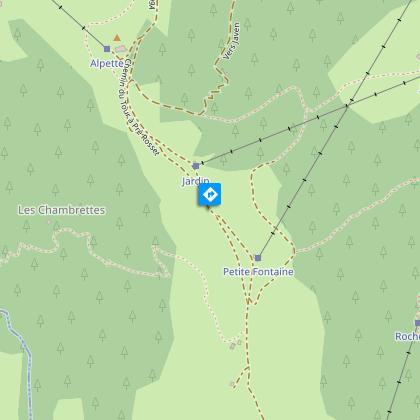Click the lift line crossing point in the forest
This screenshot has width=420, height=420.
point(347,106)
